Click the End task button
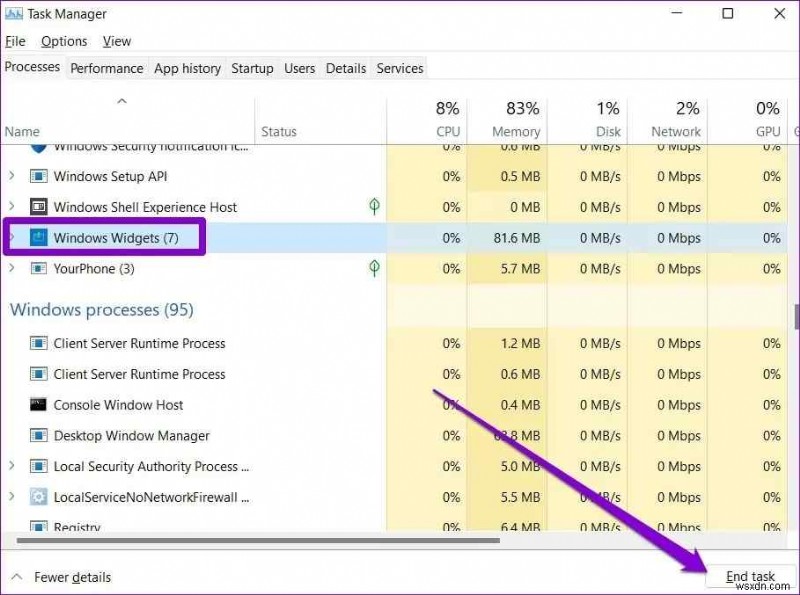Image resolution: width=800 pixels, height=595 pixels. click(751, 575)
